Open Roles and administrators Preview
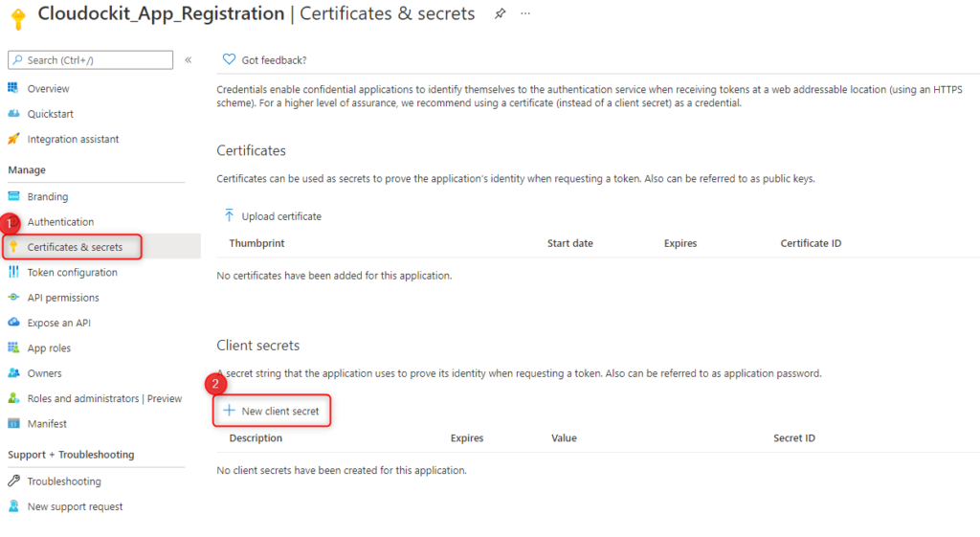The image size is (980, 537). (x=104, y=398)
